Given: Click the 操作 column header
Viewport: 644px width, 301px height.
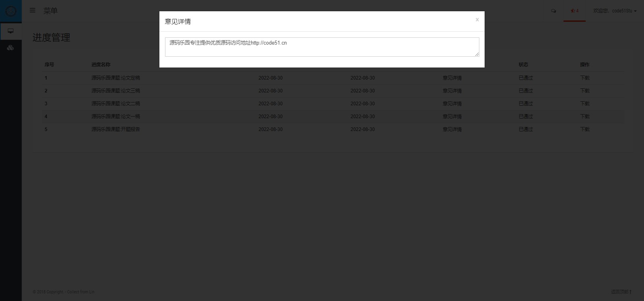Looking at the screenshot, I should tap(585, 65).
